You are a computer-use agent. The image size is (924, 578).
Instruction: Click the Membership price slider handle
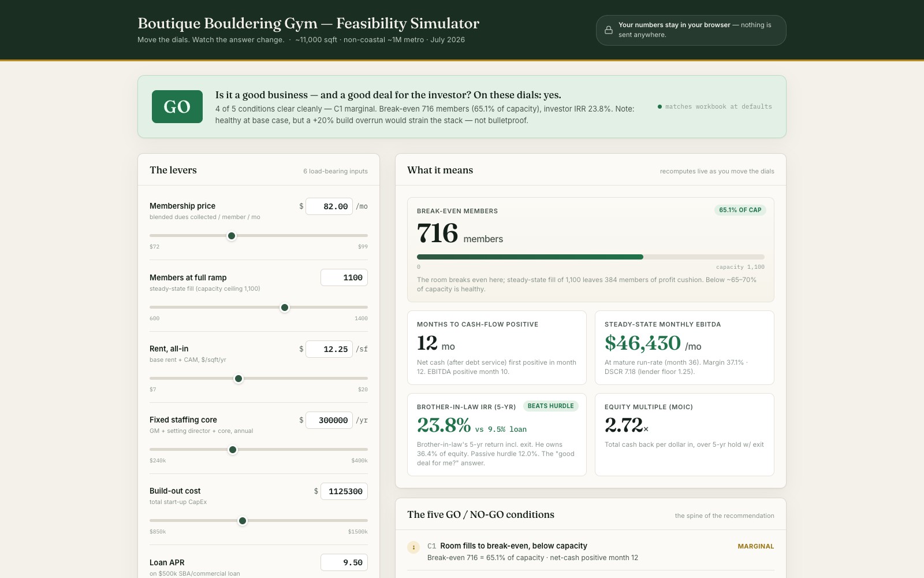(232, 236)
